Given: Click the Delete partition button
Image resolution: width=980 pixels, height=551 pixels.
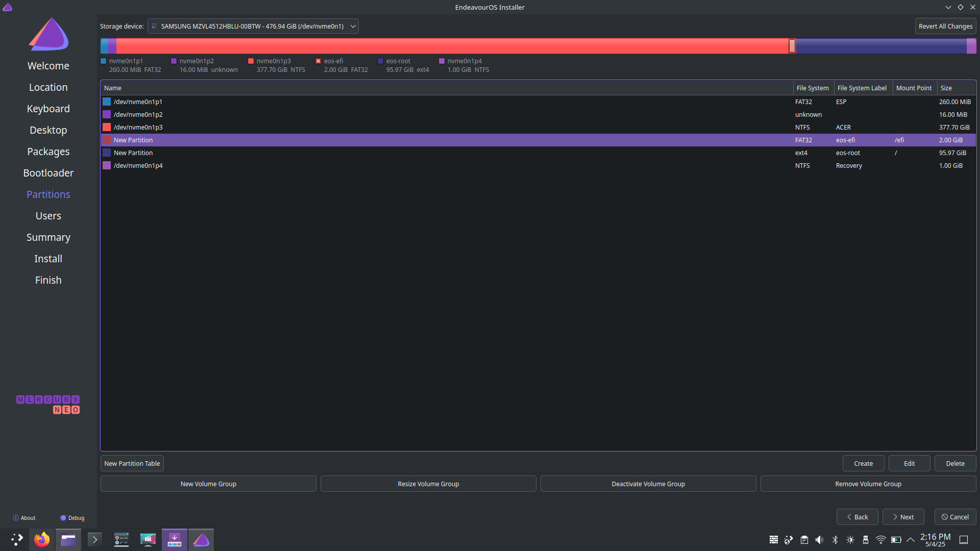Looking at the screenshot, I should pyautogui.click(x=955, y=463).
